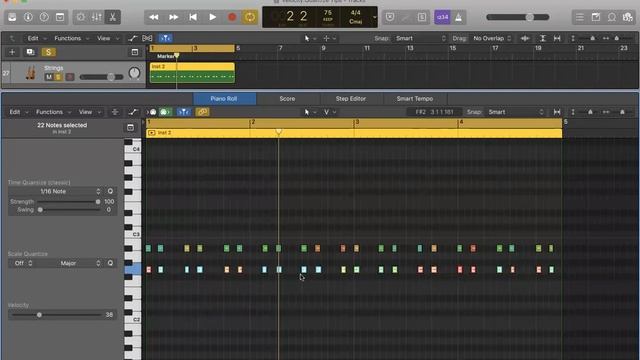This screenshot has height=360, width=640.
Task: Switch to the Score tab
Action: coord(287,98)
